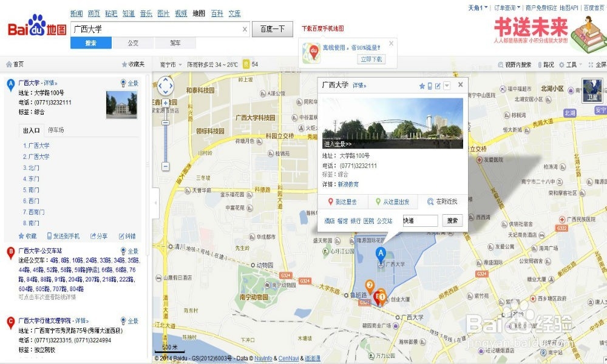
Task: Click 立即下载 in the offline promo popup
Action: 371,59
